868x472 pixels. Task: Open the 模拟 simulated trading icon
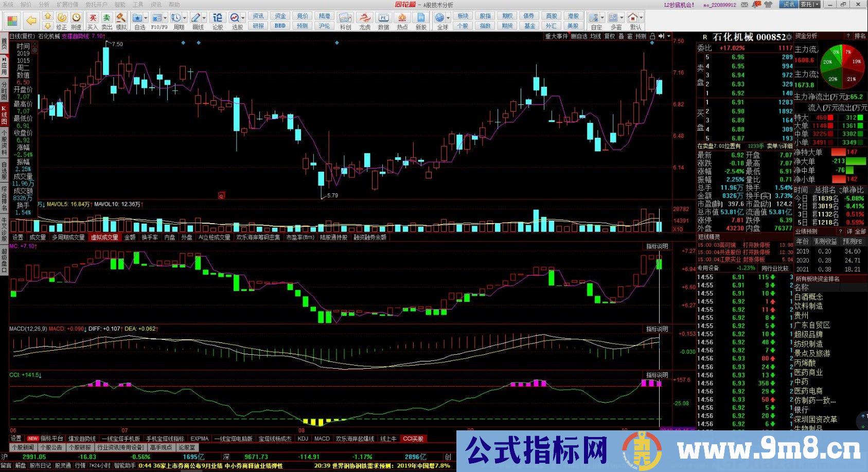tap(121, 21)
